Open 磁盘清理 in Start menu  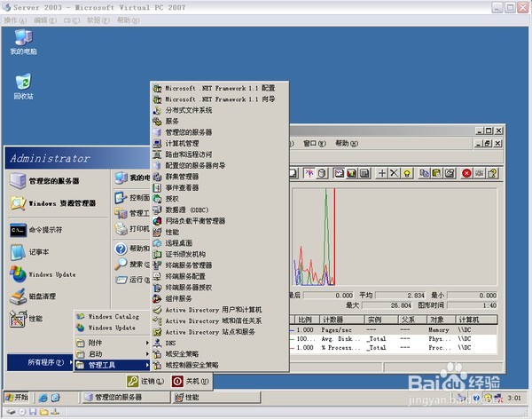coord(58,296)
